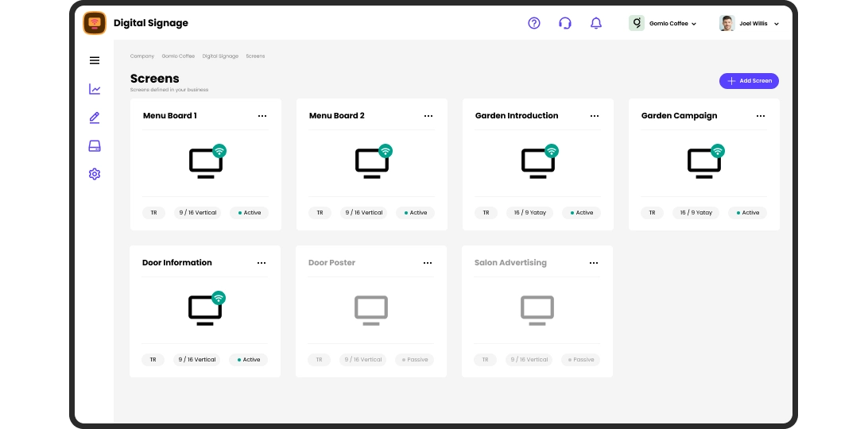The width and height of the screenshot is (868, 429).
Task: Open the three-dot menu on Menu Board 1
Action: coord(262,116)
